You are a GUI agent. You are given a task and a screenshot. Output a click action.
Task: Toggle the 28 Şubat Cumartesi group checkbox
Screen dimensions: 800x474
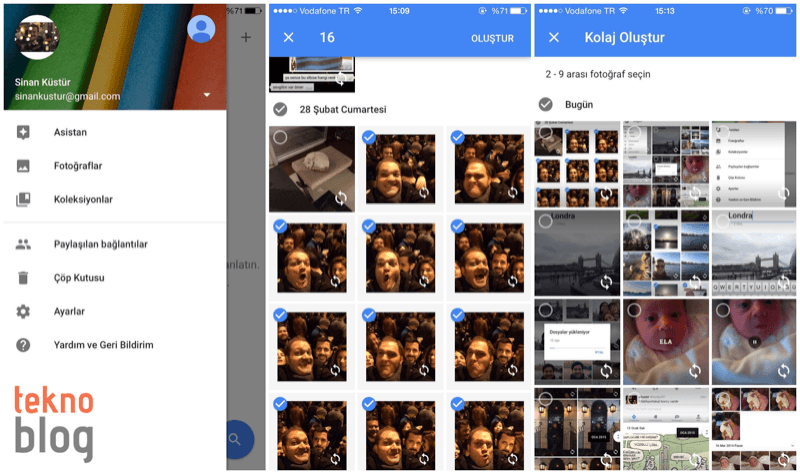pyautogui.click(x=280, y=109)
